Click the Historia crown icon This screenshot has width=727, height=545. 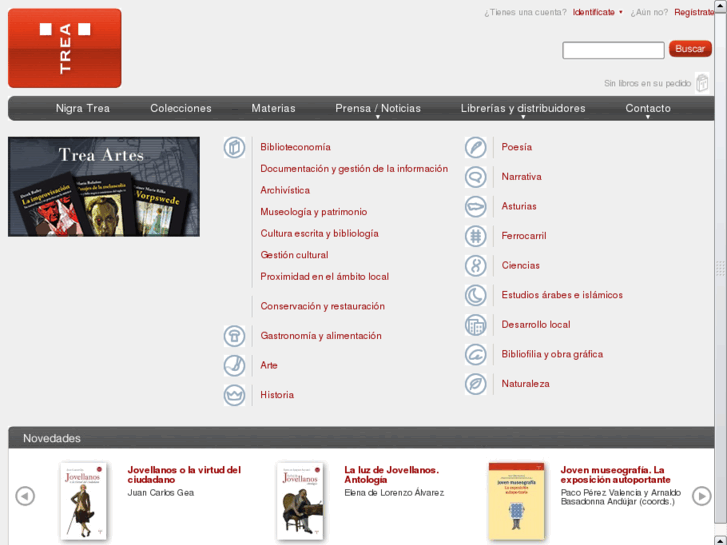point(235,396)
